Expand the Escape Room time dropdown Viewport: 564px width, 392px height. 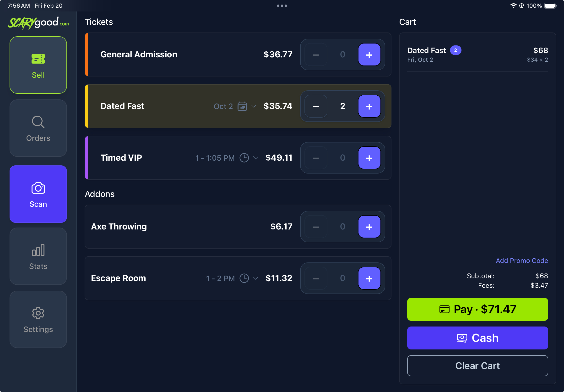[x=256, y=278]
